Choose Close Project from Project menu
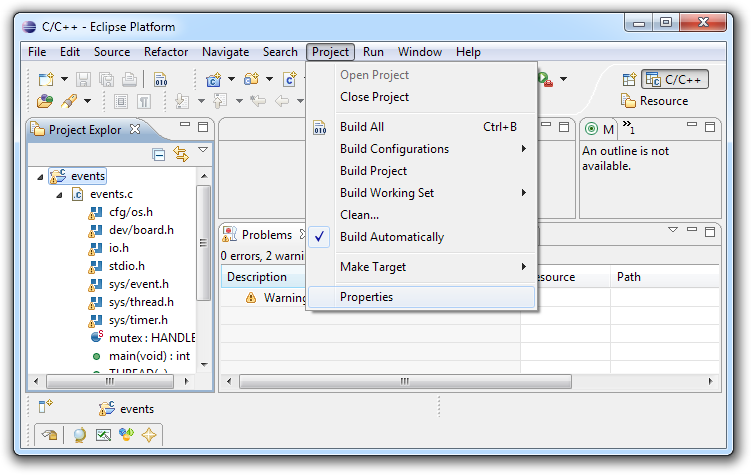Image resolution: width=752 pixels, height=475 pixels. 422,97
